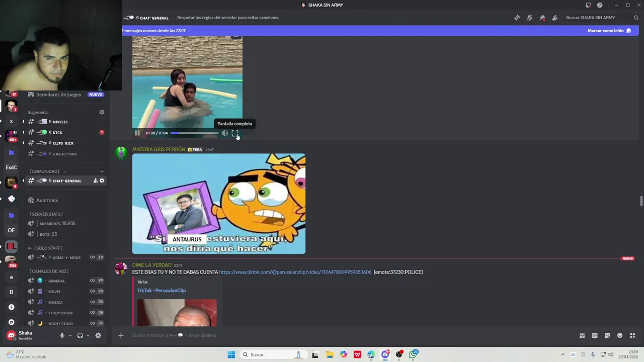Open the help question mark icon
644x362 pixels.
(x=600, y=5)
